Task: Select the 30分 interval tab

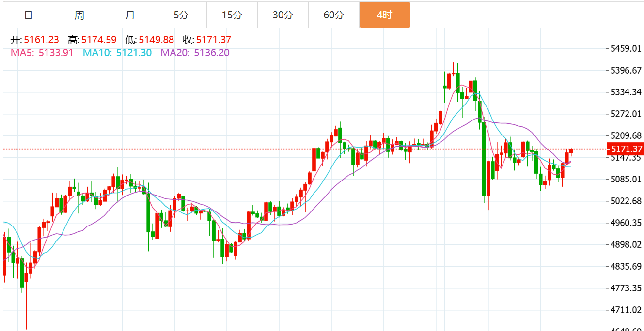Action: click(x=283, y=15)
